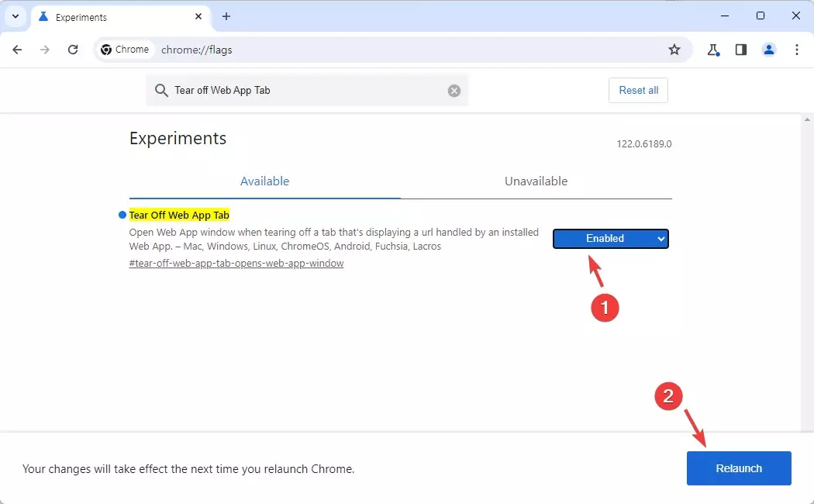Screen dimensions: 814x504
Task: Bookmark this page with star icon
Action: (x=674, y=50)
